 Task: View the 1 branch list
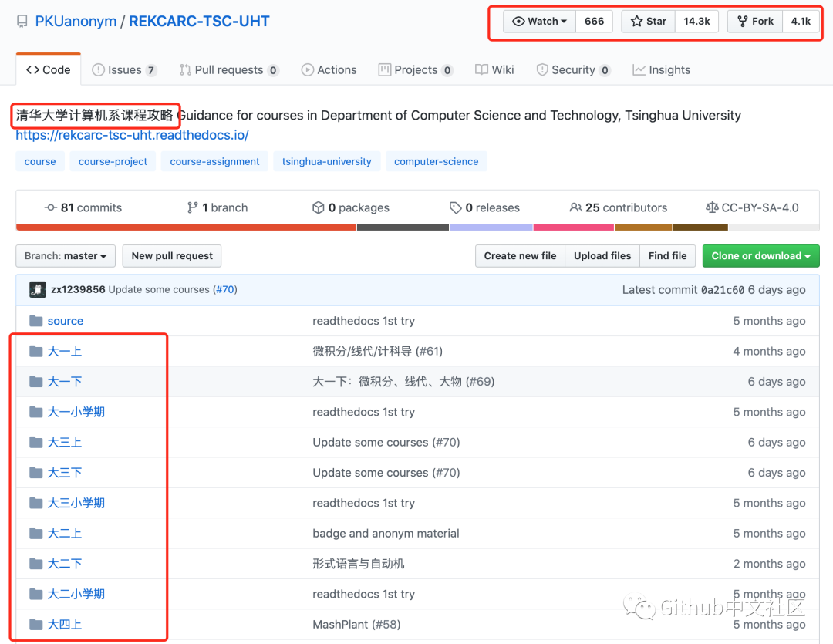(218, 207)
